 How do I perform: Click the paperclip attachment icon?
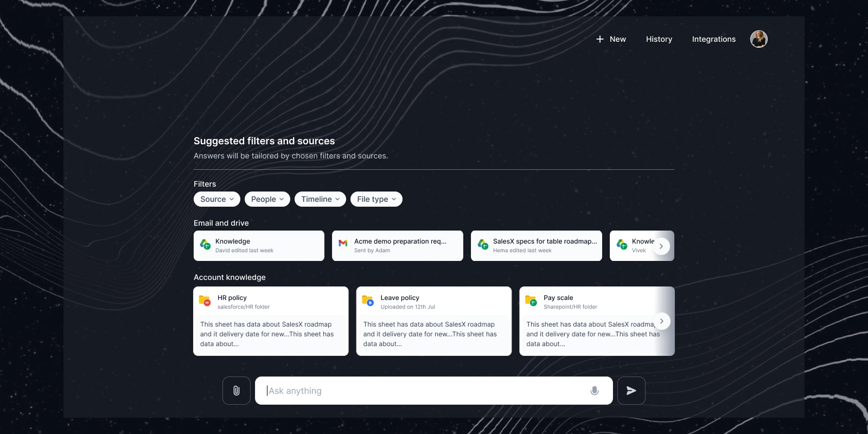pos(237,391)
